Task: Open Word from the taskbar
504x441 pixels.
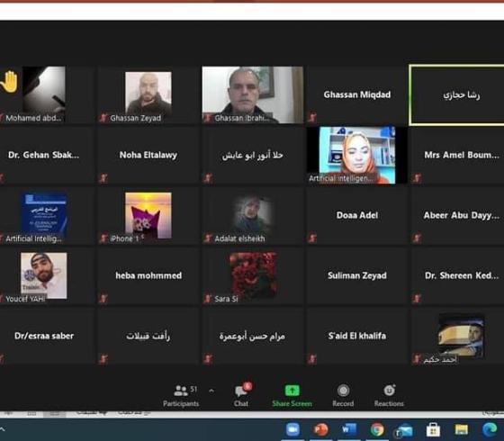Action: pos(349,429)
